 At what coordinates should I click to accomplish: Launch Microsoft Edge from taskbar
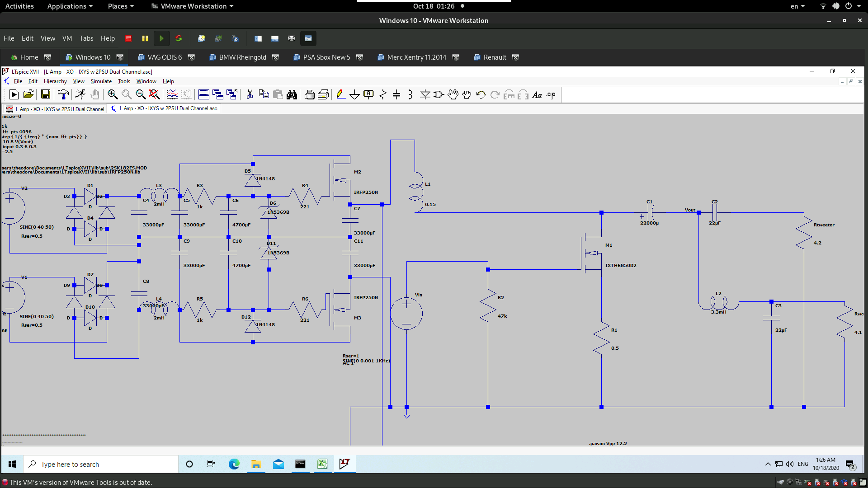coord(234,464)
